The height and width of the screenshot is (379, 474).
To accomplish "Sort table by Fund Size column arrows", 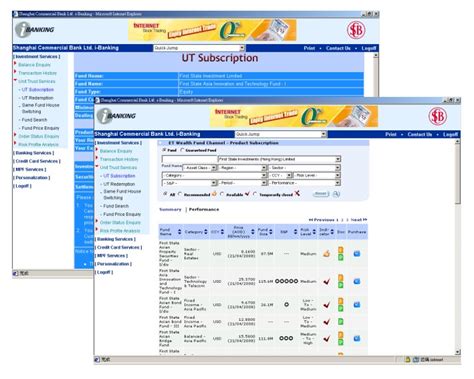I will point(271,232).
